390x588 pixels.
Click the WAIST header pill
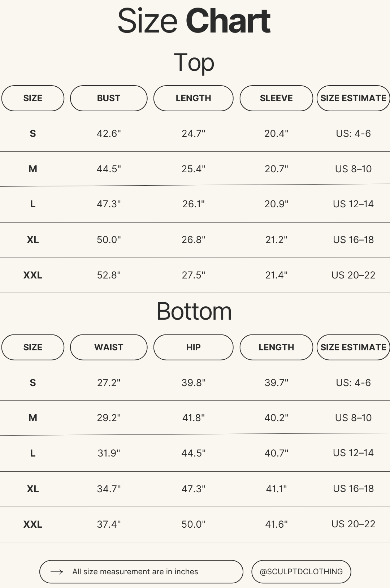(109, 347)
